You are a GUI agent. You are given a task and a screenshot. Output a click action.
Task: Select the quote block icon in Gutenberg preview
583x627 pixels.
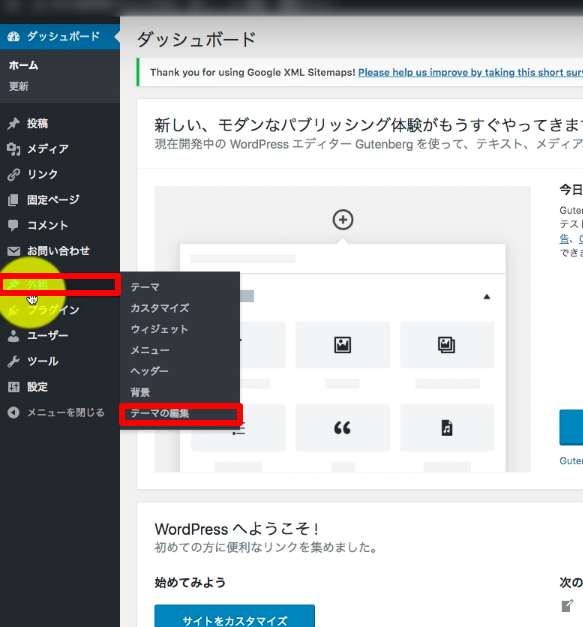[342, 428]
